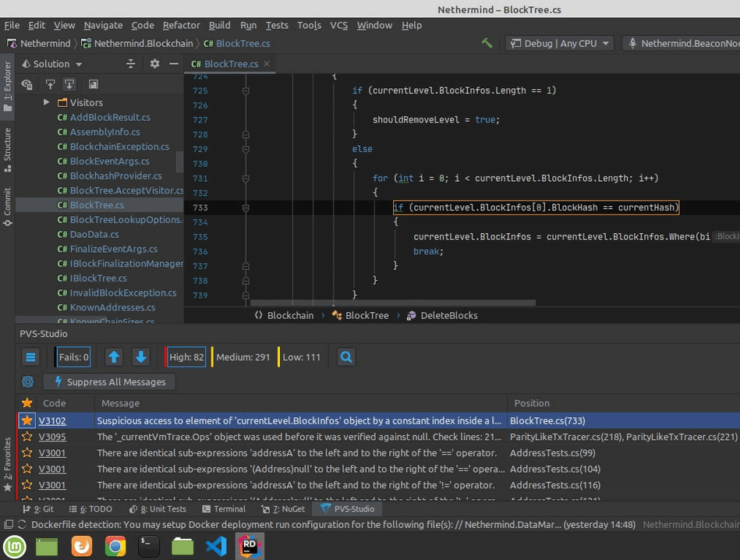
Task: Click first icon in Solution toolbar row
Action: coord(27,84)
